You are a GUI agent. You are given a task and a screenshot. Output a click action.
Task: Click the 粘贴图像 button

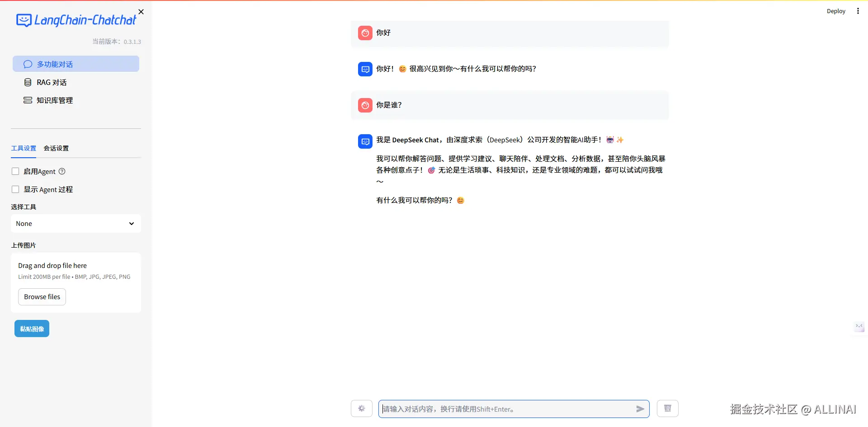click(x=32, y=328)
